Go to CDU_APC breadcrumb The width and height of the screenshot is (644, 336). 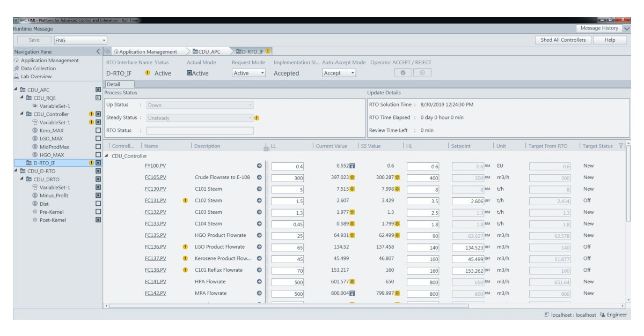coord(207,51)
